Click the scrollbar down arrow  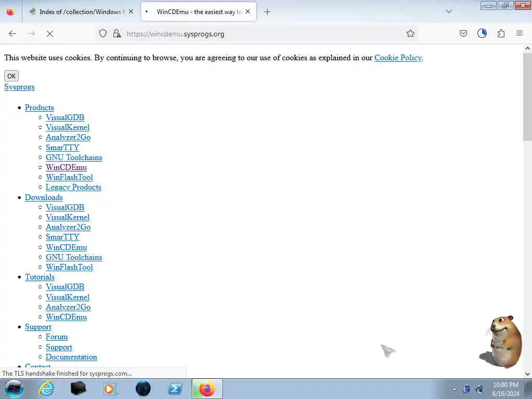click(x=527, y=374)
